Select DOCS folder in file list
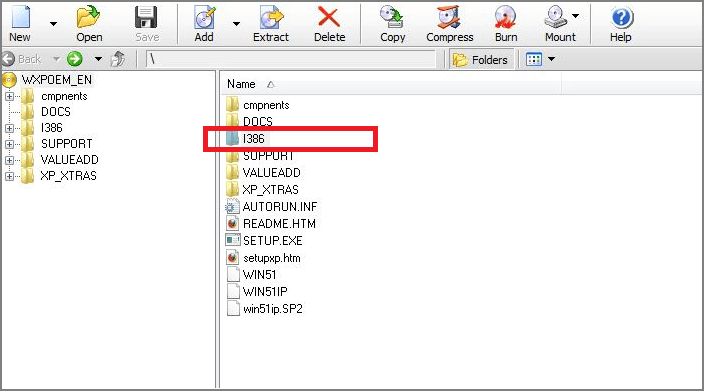 (x=258, y=121)
